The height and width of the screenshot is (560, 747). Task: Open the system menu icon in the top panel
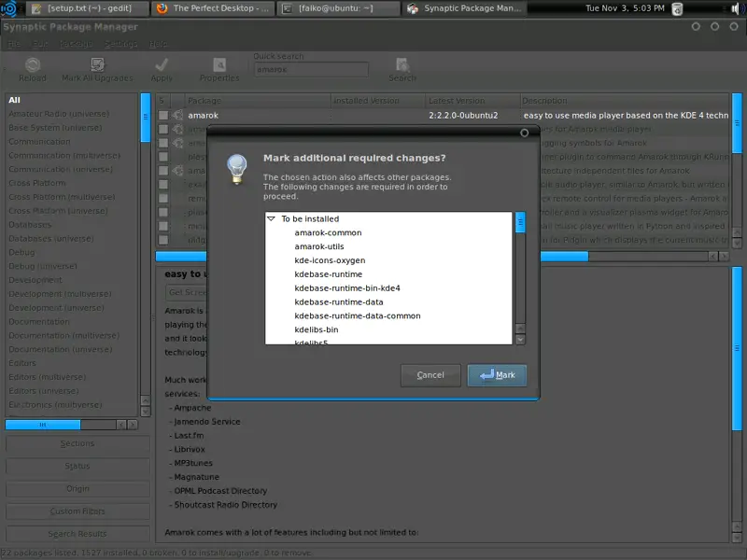click(9, 8)
